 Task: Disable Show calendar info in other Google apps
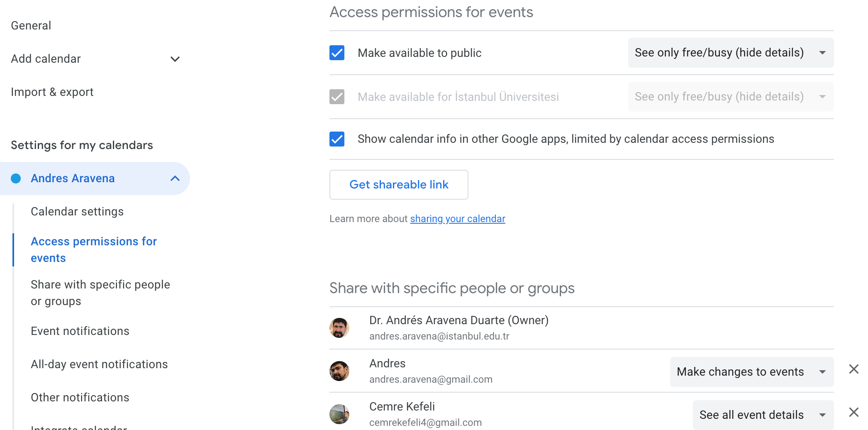337,139
